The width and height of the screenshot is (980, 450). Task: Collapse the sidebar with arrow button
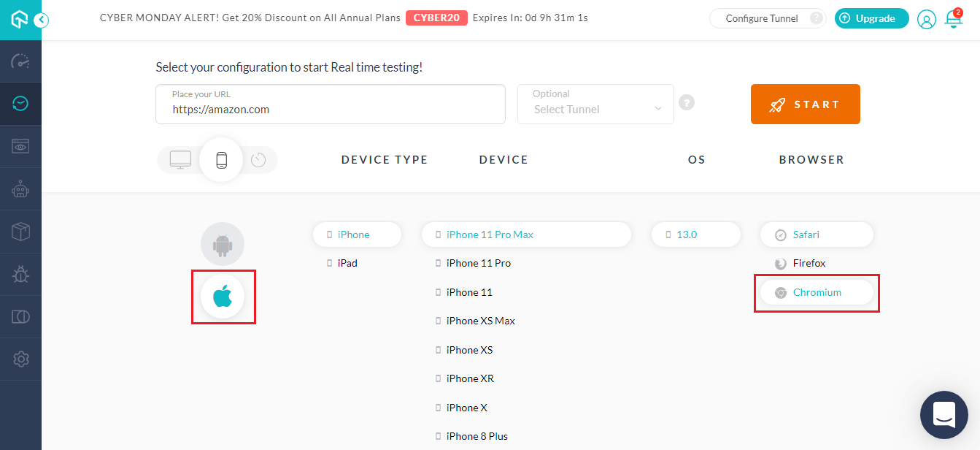pos(42,20)
